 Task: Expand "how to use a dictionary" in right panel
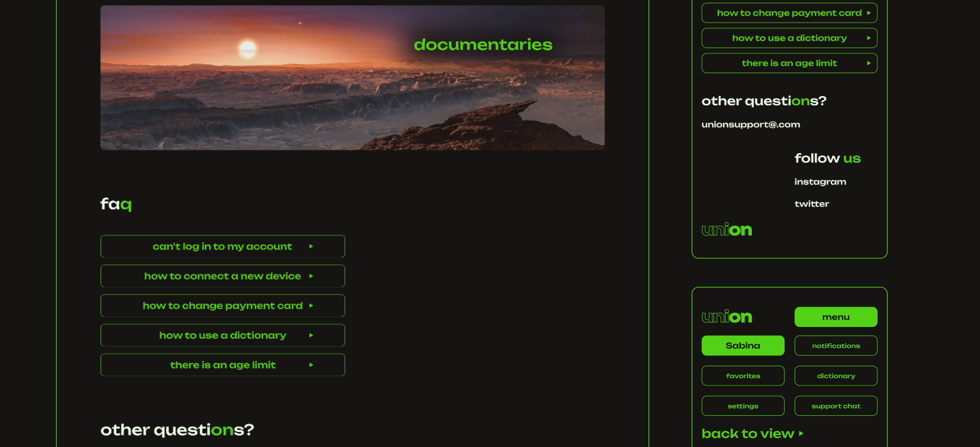[x=789, y=38]
